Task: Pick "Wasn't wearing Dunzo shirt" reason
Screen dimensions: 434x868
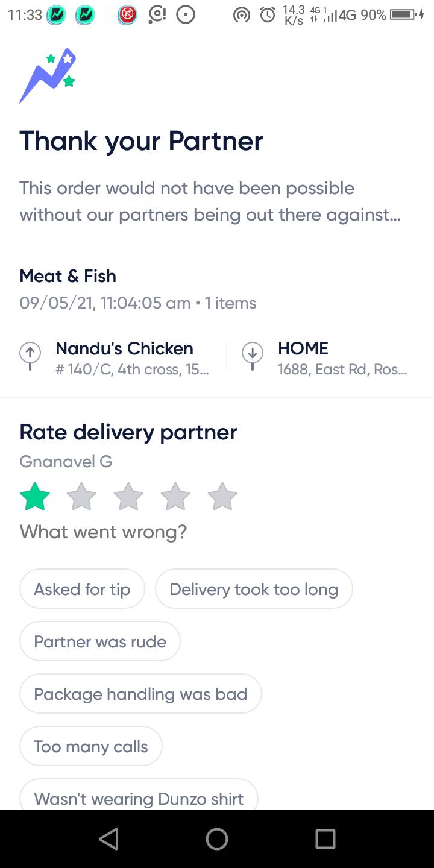Action: pos(139,797)
